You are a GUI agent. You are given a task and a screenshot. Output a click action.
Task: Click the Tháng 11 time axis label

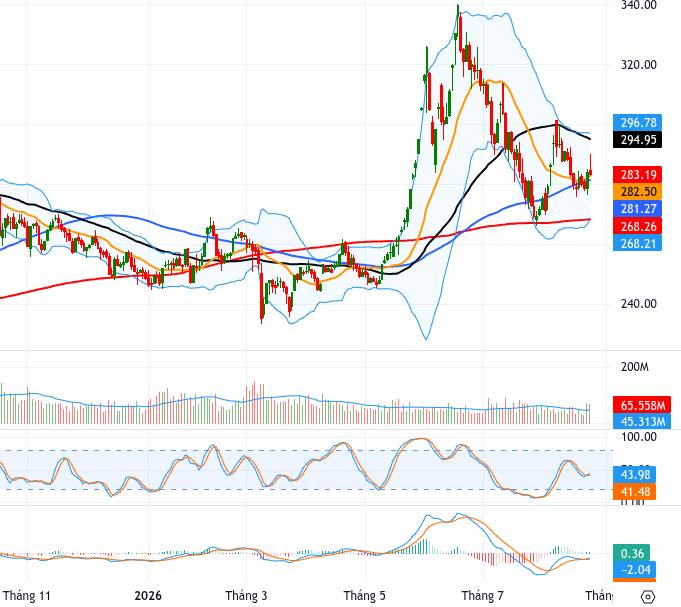[26, 595]
